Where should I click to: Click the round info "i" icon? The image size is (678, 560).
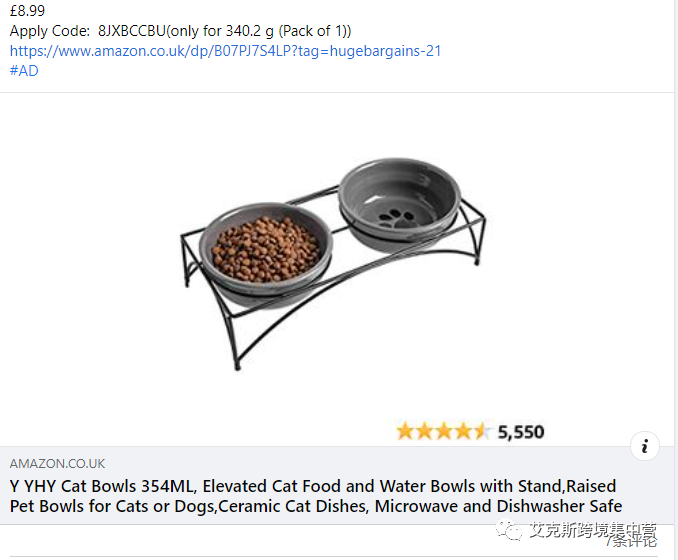point(646,445)
